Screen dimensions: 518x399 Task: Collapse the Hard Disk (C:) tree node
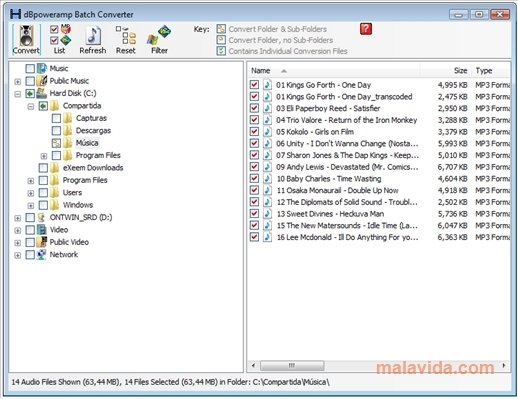pos(18,94)
